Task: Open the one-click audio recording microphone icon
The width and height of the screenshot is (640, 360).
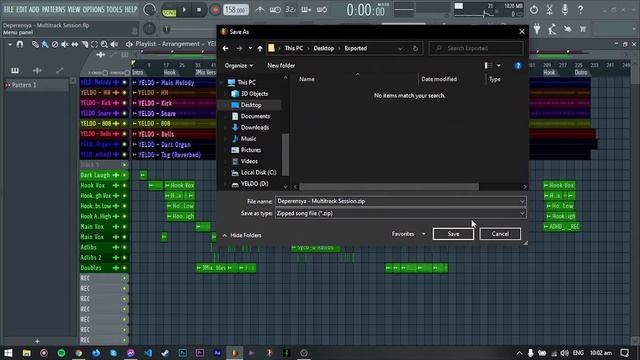Action: pyautogui.click(x=565, y=9)
